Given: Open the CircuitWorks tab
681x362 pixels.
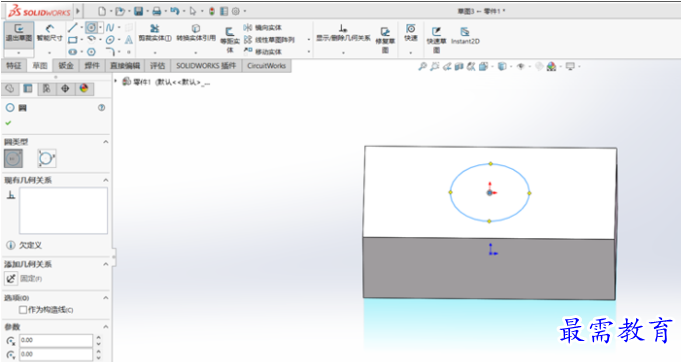Looking at the screenshot, I should tap(266, 66).
